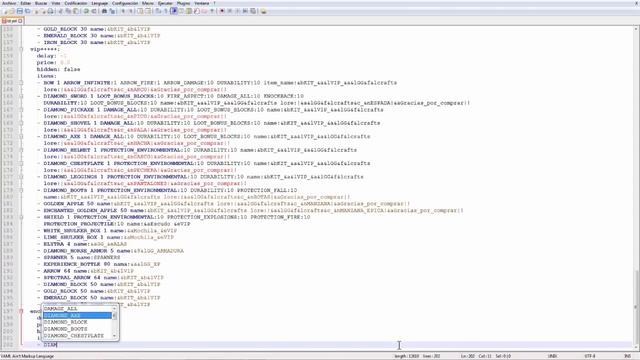Click the Redo toolbar icon
The image size is (640, 360).
(x=94, y=11)
